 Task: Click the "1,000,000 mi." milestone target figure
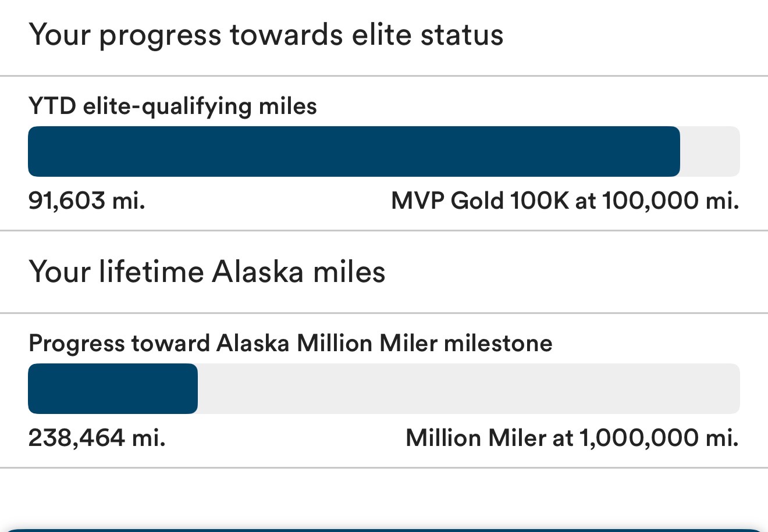[x=659, y=438]
